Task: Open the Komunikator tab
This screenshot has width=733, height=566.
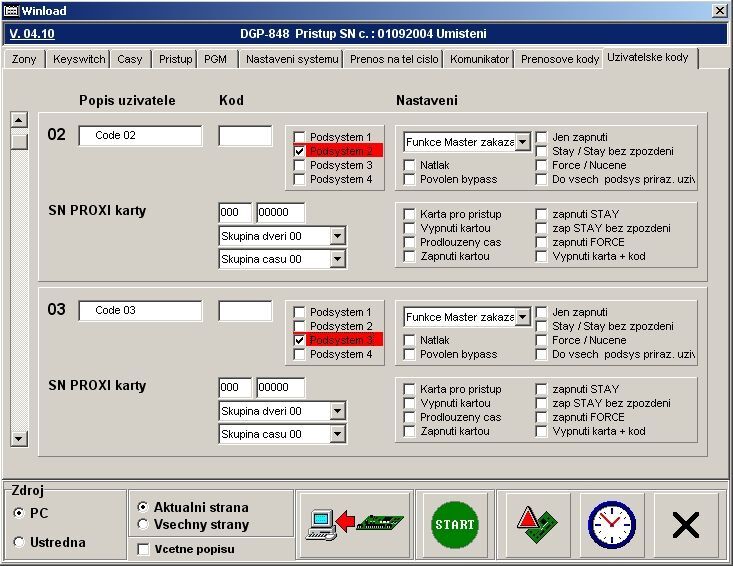Action: (x=480, y=59)
